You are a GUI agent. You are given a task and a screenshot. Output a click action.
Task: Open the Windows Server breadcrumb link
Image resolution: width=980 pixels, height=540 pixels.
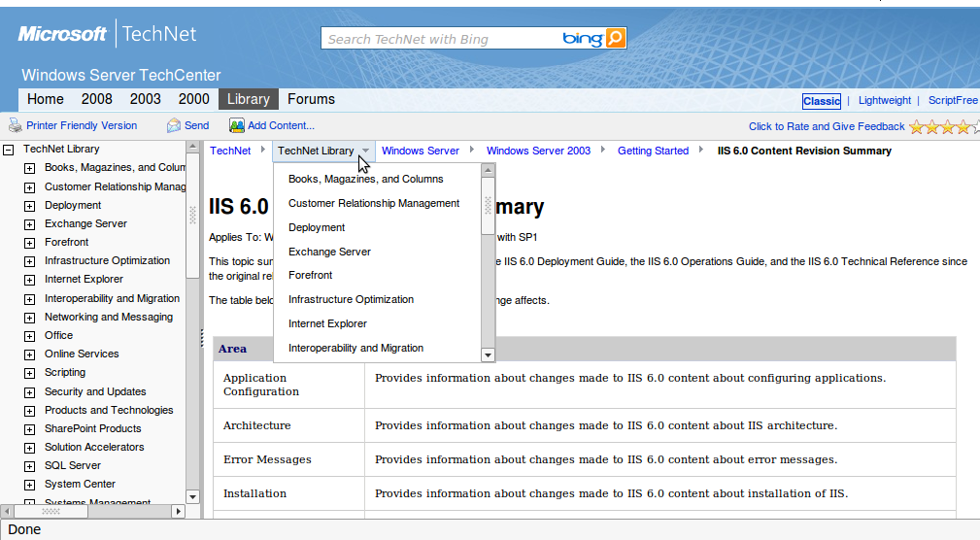click(420, 151)
